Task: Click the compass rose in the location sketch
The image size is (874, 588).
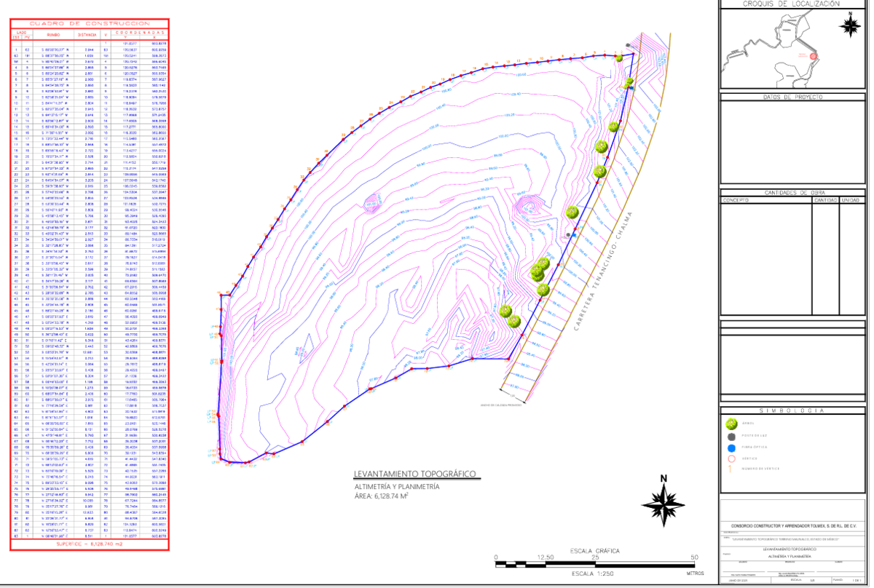Action: (849, 25)
